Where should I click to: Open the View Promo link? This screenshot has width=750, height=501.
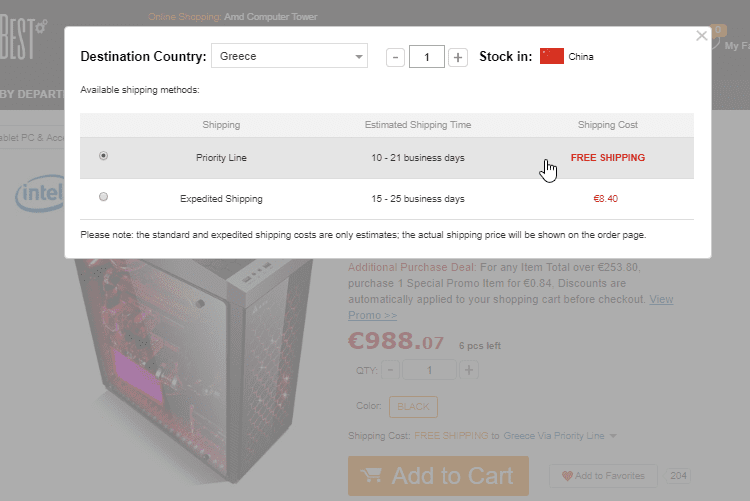511,307
